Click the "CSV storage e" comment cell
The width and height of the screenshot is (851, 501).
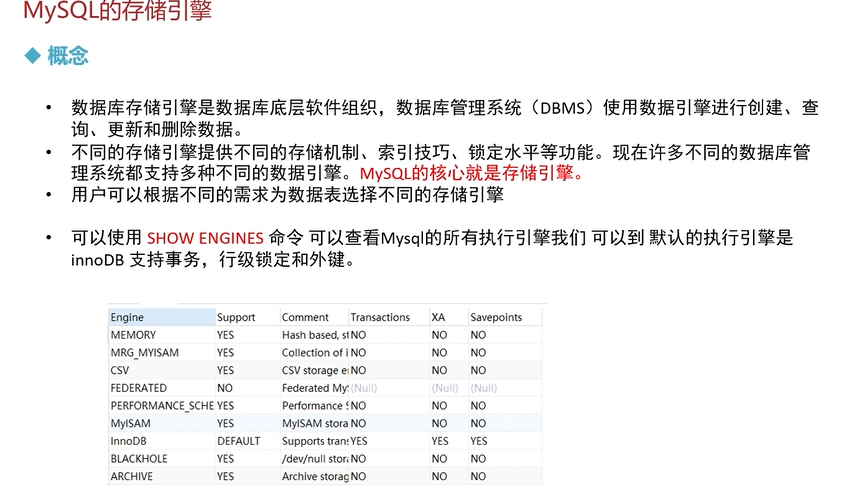(x=314, y=370)
